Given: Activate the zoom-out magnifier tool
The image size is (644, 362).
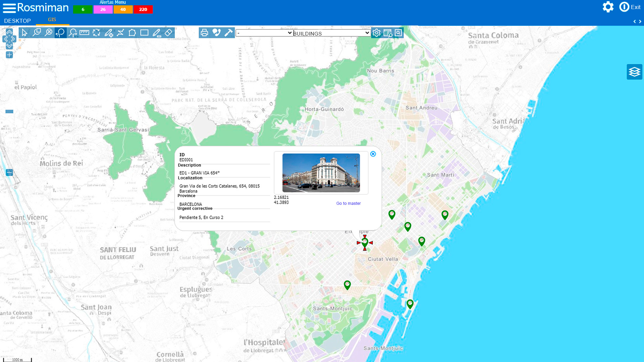Looking at the screenshot, I should tap(49, 33).
